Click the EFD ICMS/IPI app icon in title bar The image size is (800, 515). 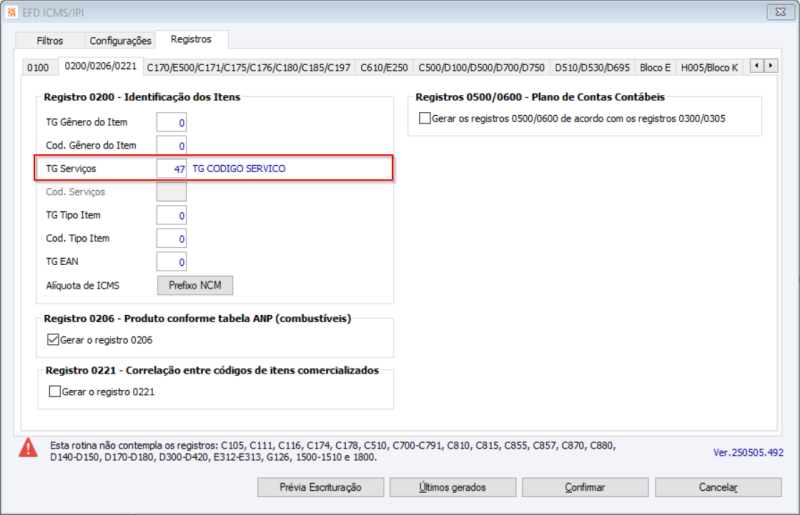pyautogui.click(x=12, y=12)
